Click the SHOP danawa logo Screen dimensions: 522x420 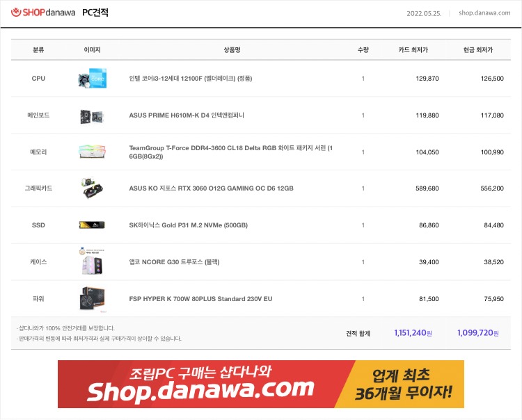coord(43,13)
